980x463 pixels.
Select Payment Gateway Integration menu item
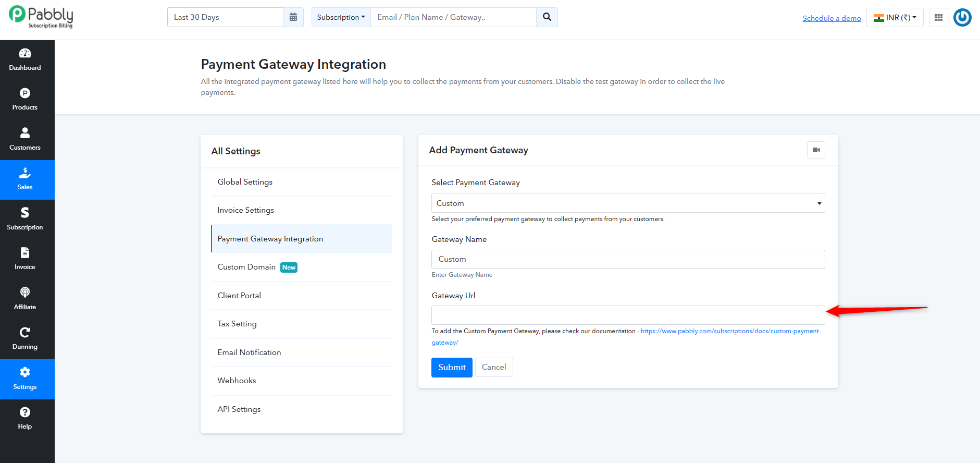(x=302, y=239)
